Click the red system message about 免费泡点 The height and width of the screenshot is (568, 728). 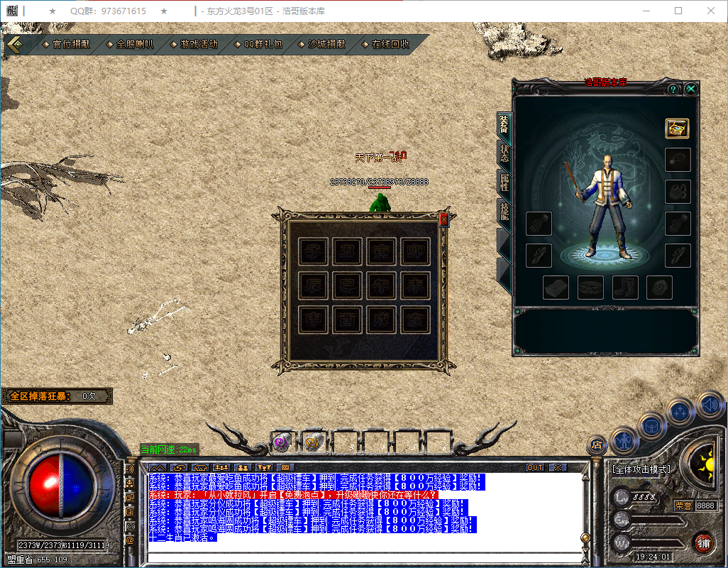(x=293, y=495)
